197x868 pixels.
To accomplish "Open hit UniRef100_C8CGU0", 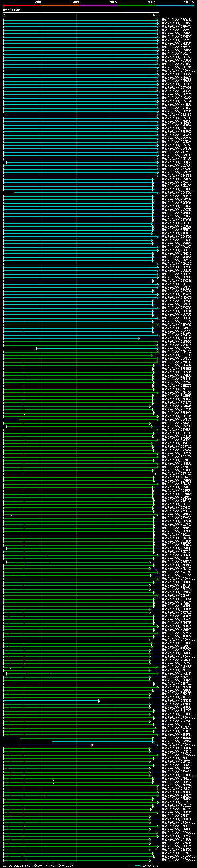I will [177, 20].
